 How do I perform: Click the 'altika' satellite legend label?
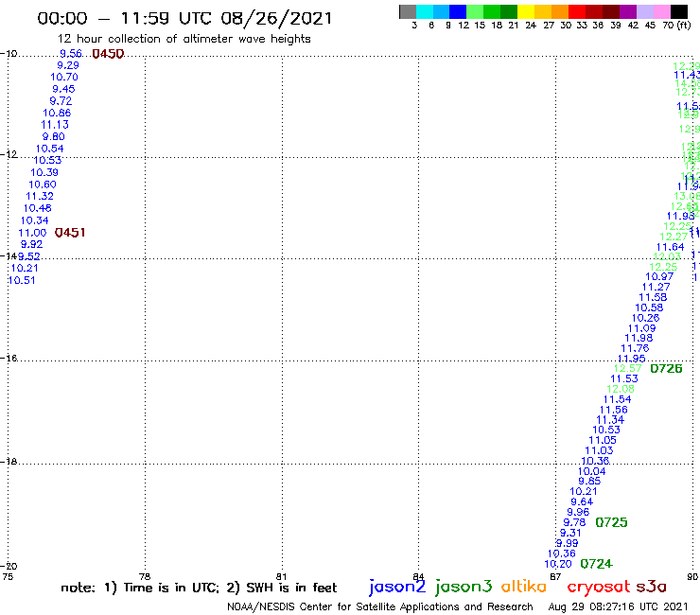coord(524,586)
